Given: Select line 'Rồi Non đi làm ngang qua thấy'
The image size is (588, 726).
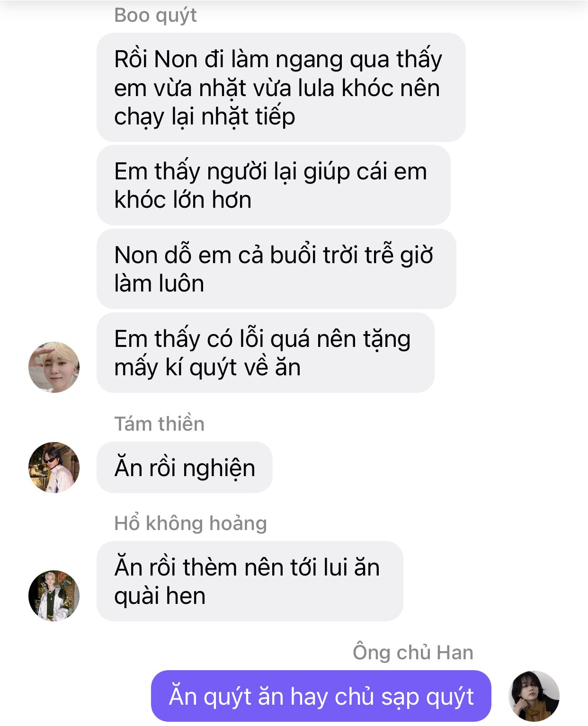Looking at the screenshot, I should pyautogui.click(x=278, y=59).
